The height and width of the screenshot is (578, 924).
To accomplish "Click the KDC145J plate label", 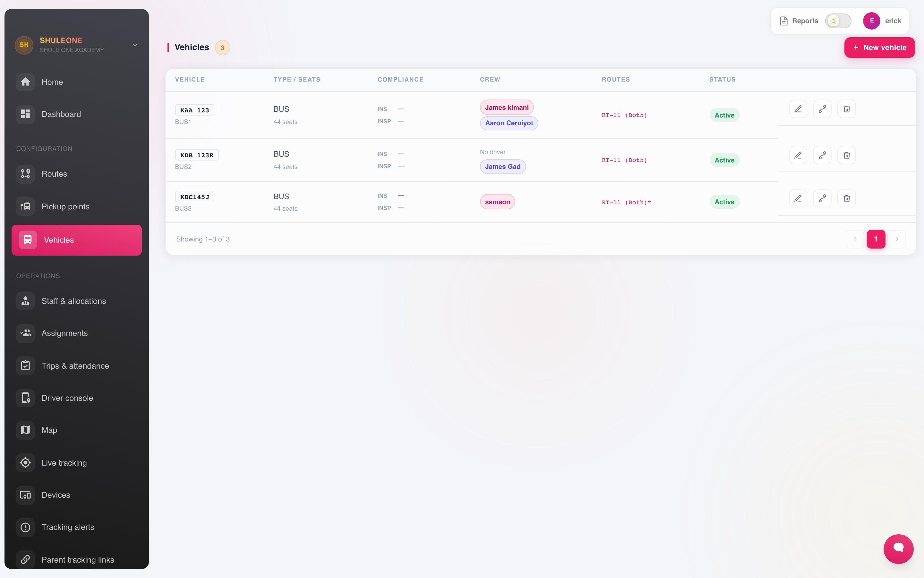I will pyautogui.click(x=195, y=197).
